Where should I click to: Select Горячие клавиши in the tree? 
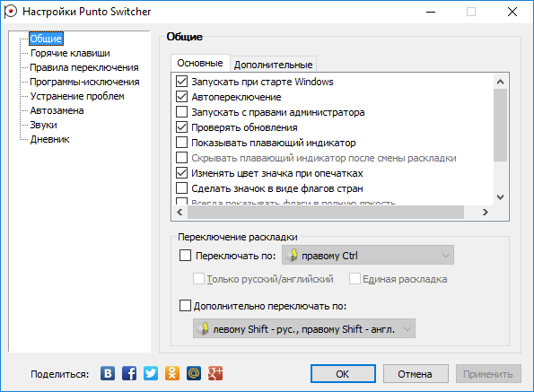tap(70, 53)
